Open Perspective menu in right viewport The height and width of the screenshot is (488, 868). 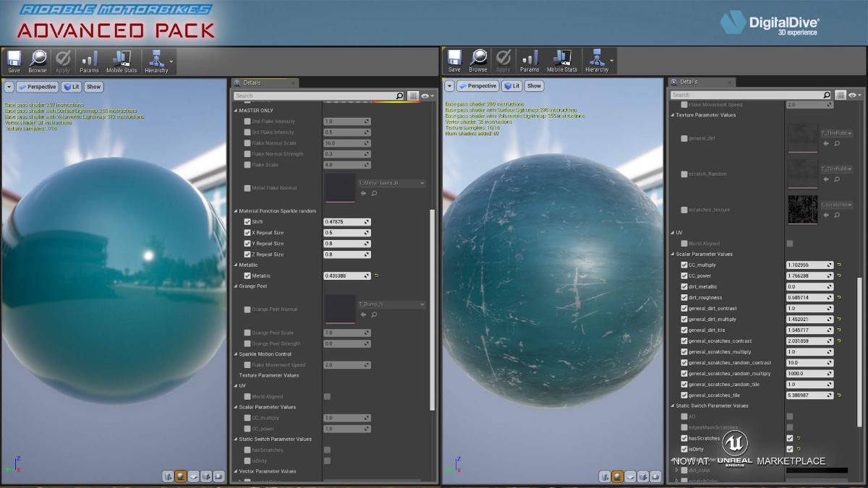pyautogui.click(x=478, y=86)
